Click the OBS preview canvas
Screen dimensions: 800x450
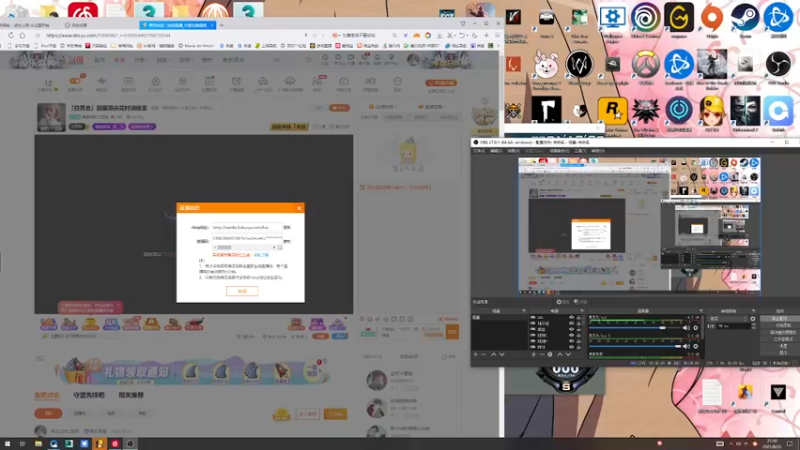tap(639, 227)
